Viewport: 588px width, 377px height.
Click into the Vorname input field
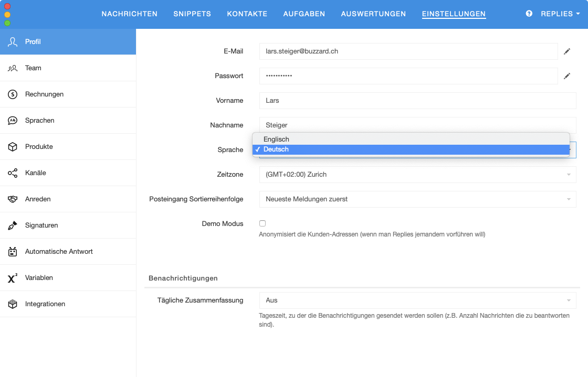click(x=417, y=101)
